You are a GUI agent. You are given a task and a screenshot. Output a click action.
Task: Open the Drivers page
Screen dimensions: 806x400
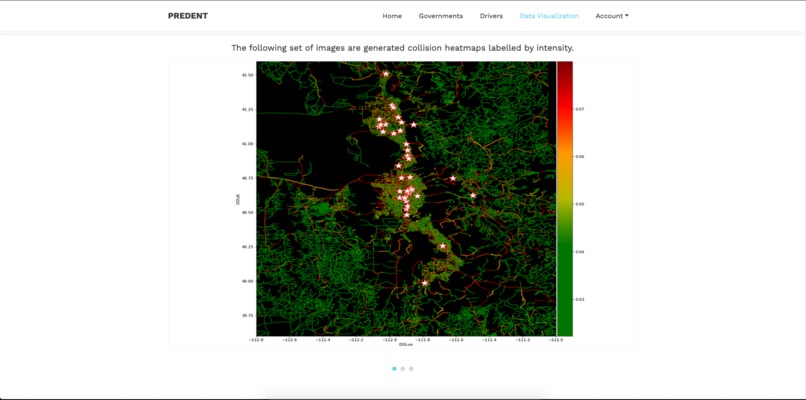tap(491, 16)
